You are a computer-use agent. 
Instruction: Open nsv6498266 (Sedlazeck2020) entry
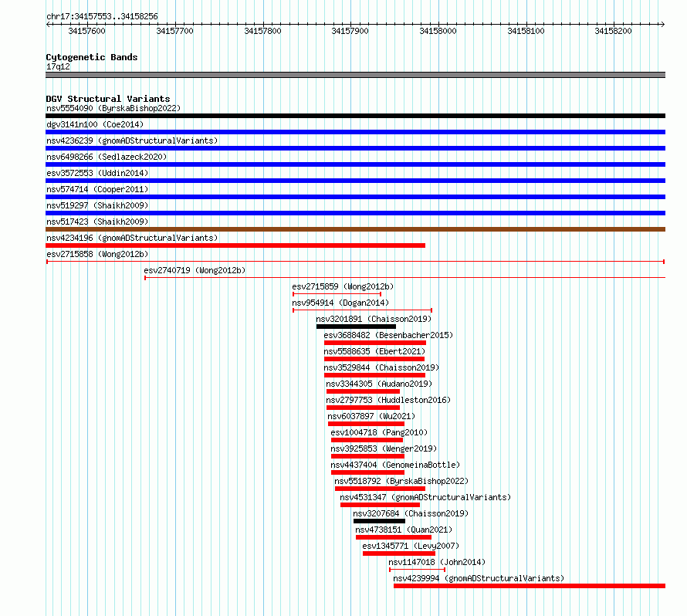click(107, 157)
